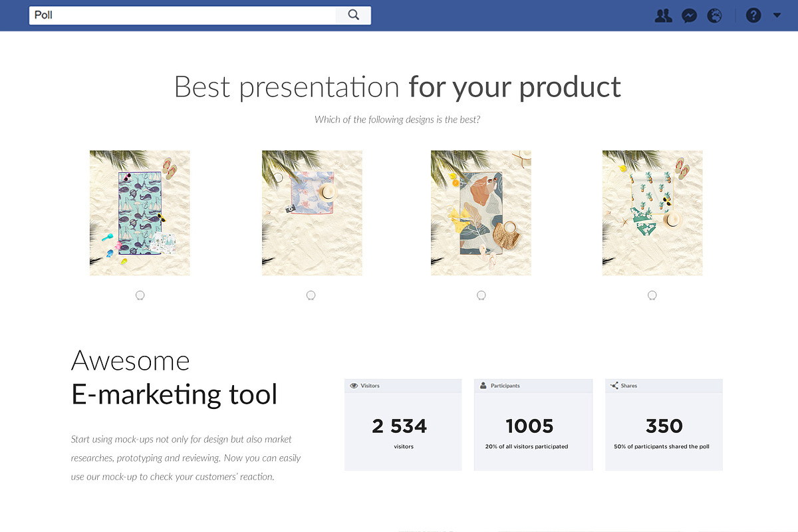Click the eye icon beside Visitors
The width and height of the screenshot is (798, 532).
coord(354,386)
